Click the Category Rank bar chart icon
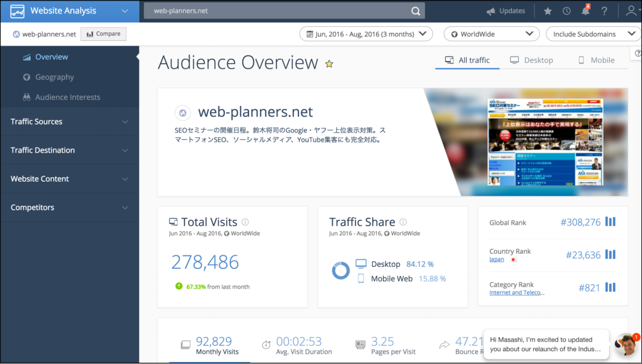Viewport: 642px width, 364px height. click(x=610, y=287)
